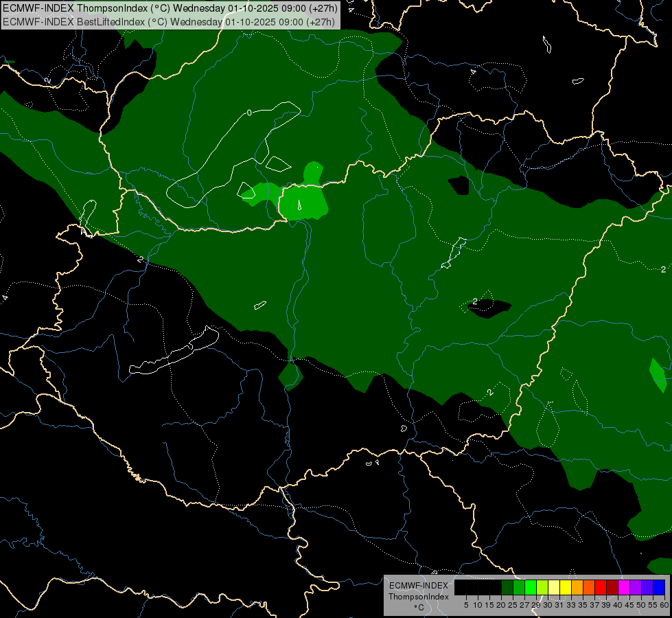Click the legend tick label 15
672x618 pixels.
489,605
